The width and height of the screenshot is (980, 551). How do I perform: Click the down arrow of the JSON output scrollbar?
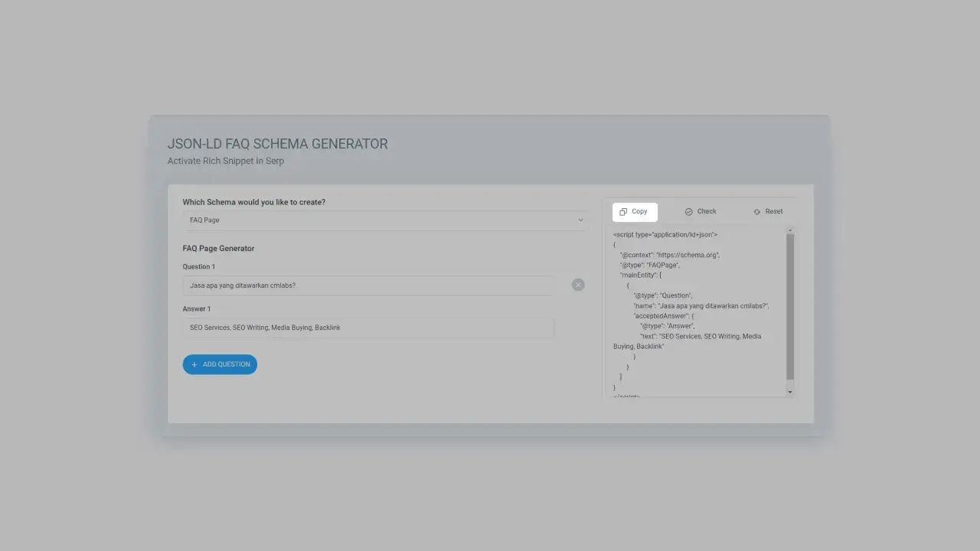click(x=790, y=392)
